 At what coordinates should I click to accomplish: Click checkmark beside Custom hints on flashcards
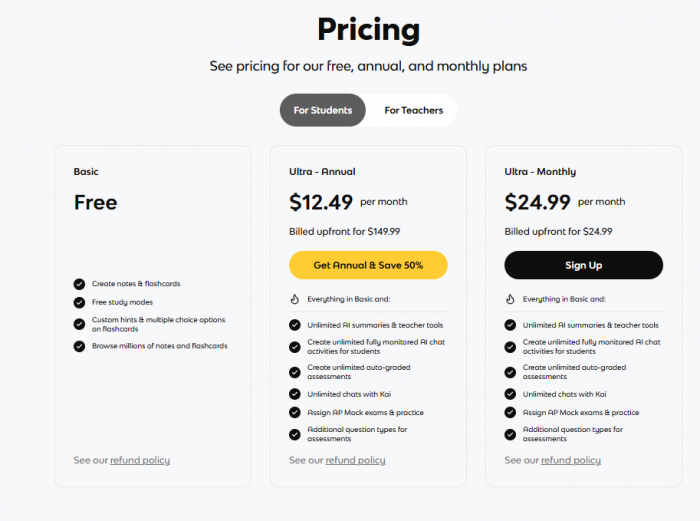point(79,324)
